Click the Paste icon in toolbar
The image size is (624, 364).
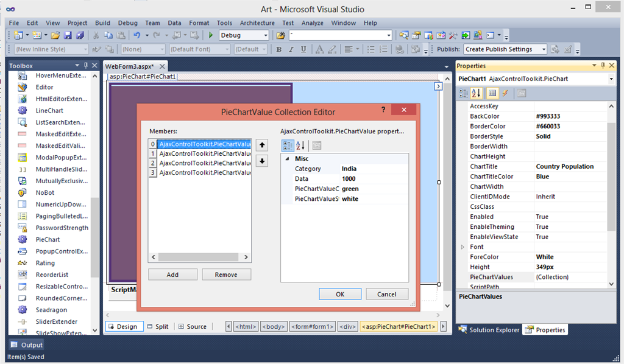tap(121, 35)
